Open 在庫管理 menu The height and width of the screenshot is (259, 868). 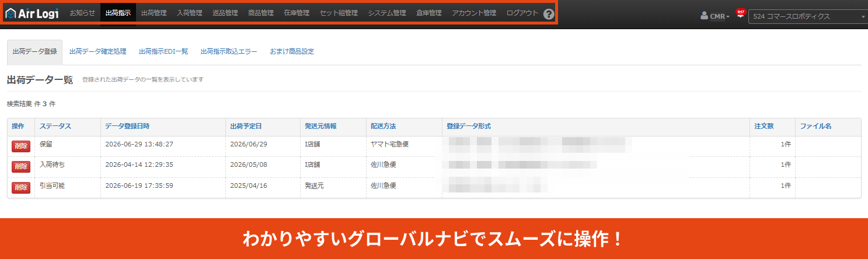coord(297,13)
